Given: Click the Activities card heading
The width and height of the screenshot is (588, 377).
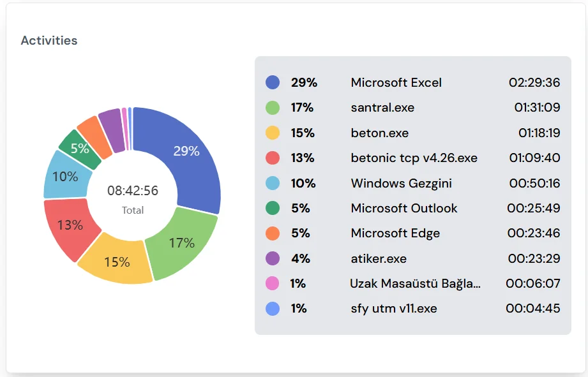Looking at the screenshot, I should [x=49, y=40].
